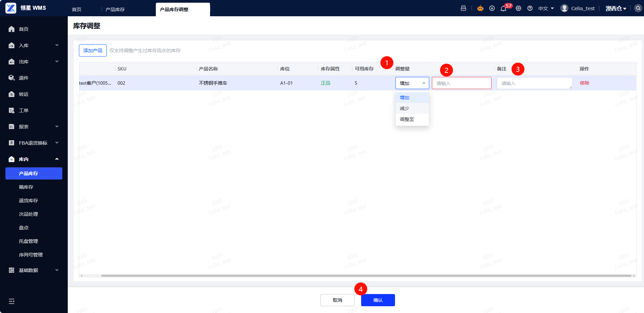
Task: Select 增加 option in dropdown list
Action: tap(412, 98)
